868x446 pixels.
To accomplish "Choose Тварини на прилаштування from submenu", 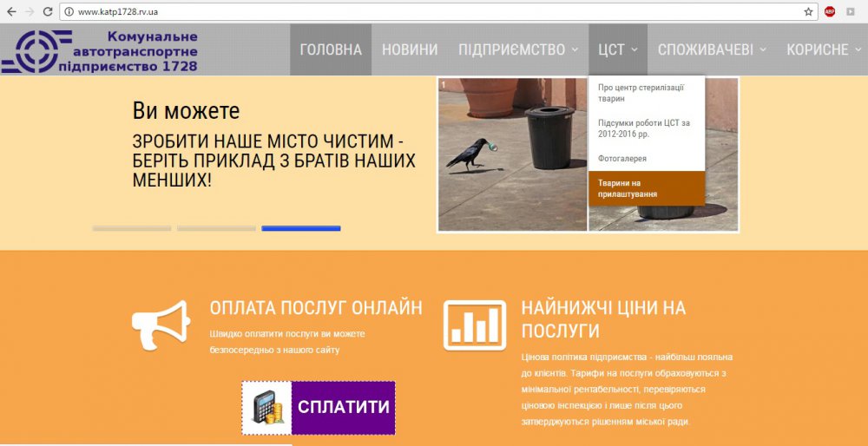I will pos(646,188).
